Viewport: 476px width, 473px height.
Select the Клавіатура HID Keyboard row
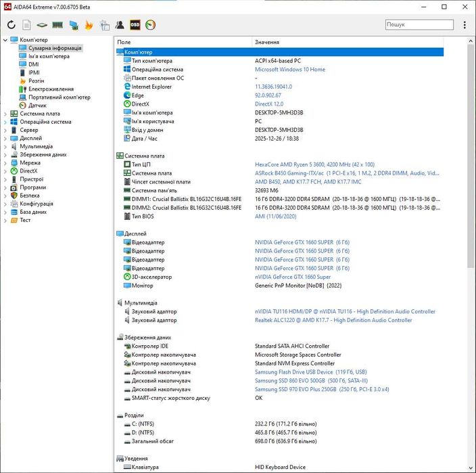(x=279, y=467)
